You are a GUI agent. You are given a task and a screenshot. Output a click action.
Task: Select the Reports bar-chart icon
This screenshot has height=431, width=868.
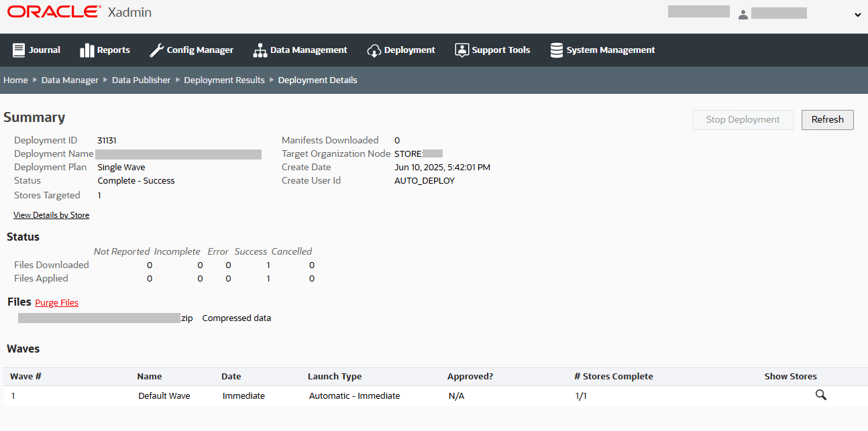(87, 50)
